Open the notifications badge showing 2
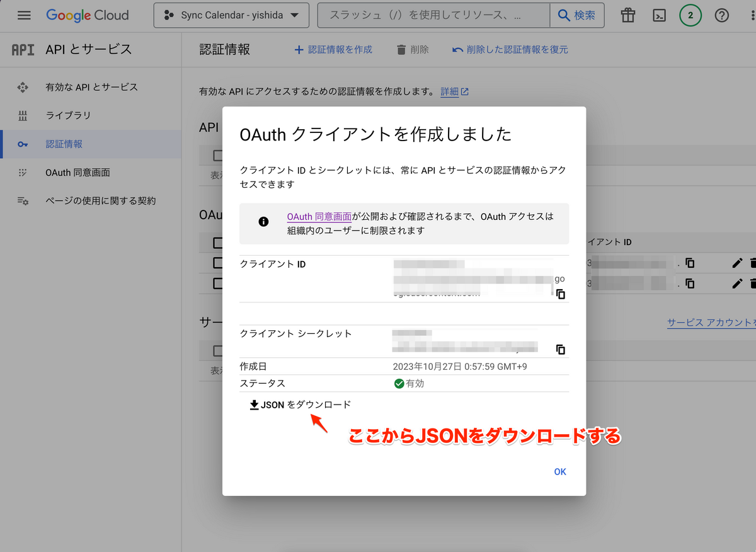The height and width of the screenshot is (552, 756). click(690, 16)
